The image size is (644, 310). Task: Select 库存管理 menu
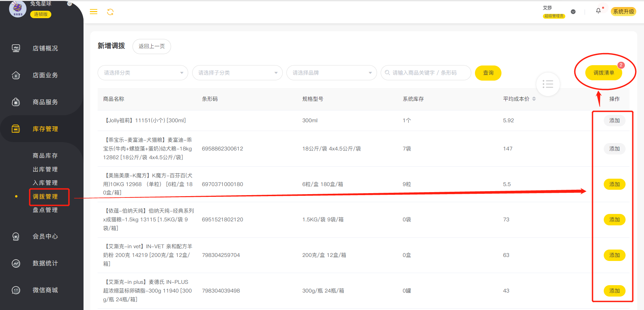45,129
